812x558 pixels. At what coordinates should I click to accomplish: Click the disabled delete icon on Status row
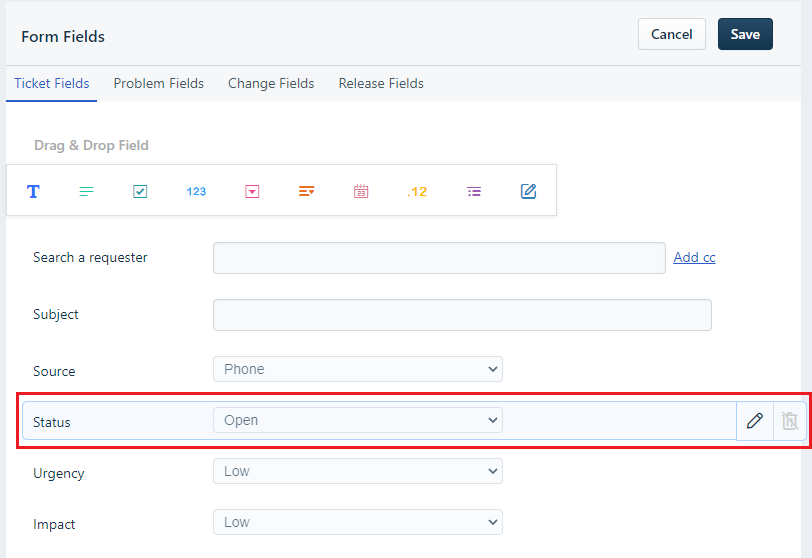(x=790, y=421)
